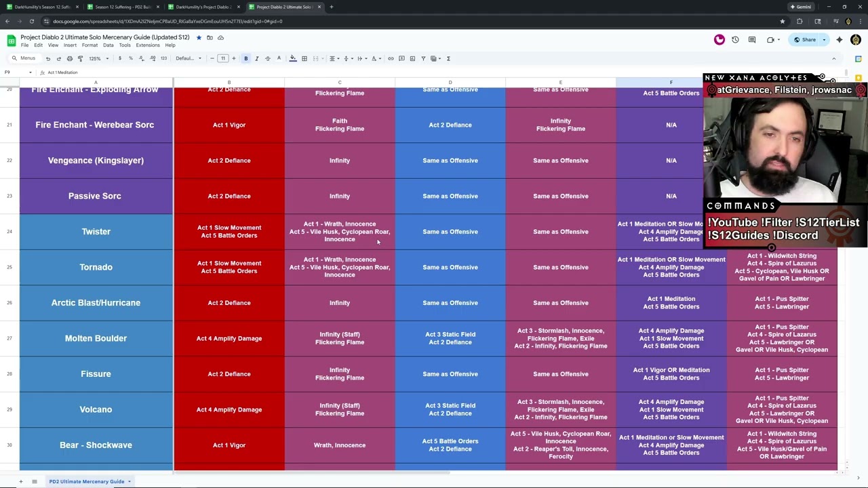Open the Edit menu

tap(38, 45)
